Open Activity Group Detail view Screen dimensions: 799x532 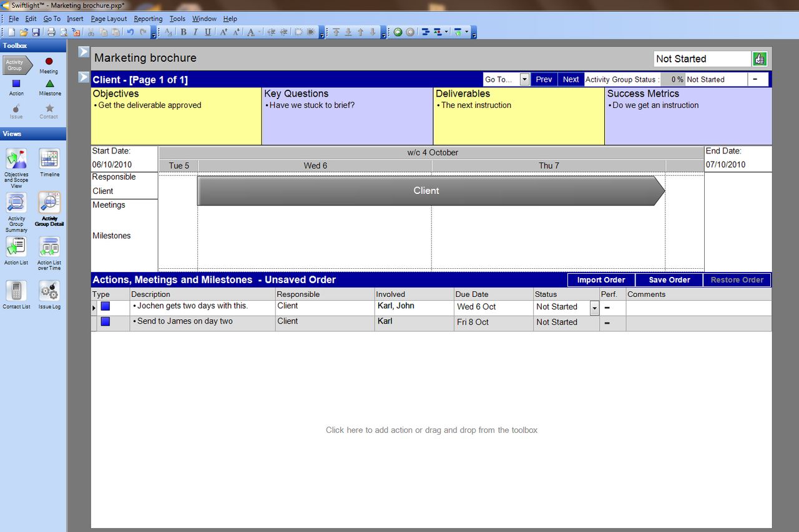point(49,209)
